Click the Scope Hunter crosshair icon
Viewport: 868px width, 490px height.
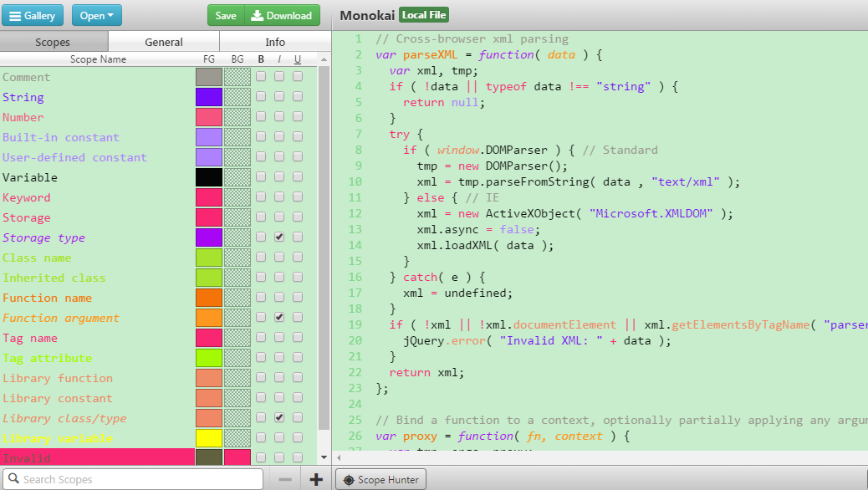click(349, 480)
